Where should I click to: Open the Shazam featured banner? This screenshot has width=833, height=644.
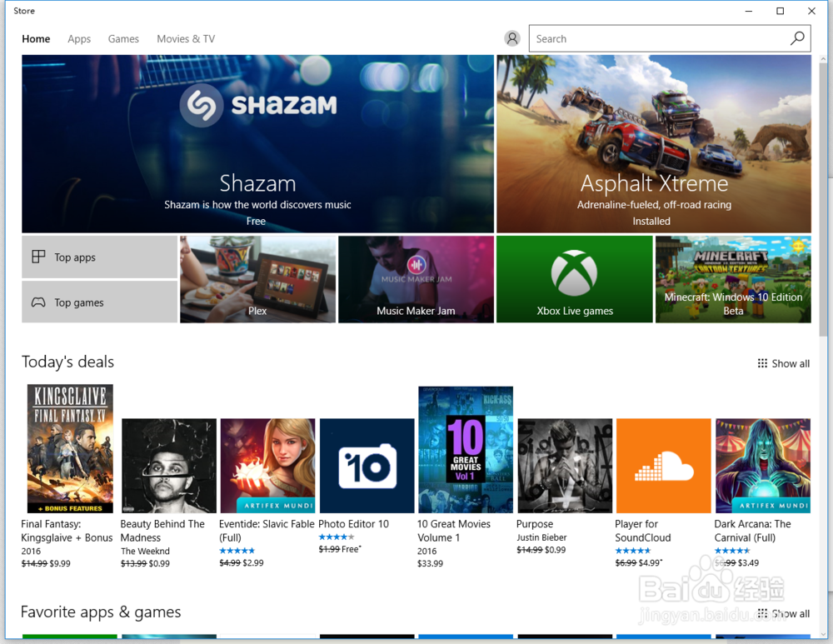pyautogui.click(x=257, y=143)
